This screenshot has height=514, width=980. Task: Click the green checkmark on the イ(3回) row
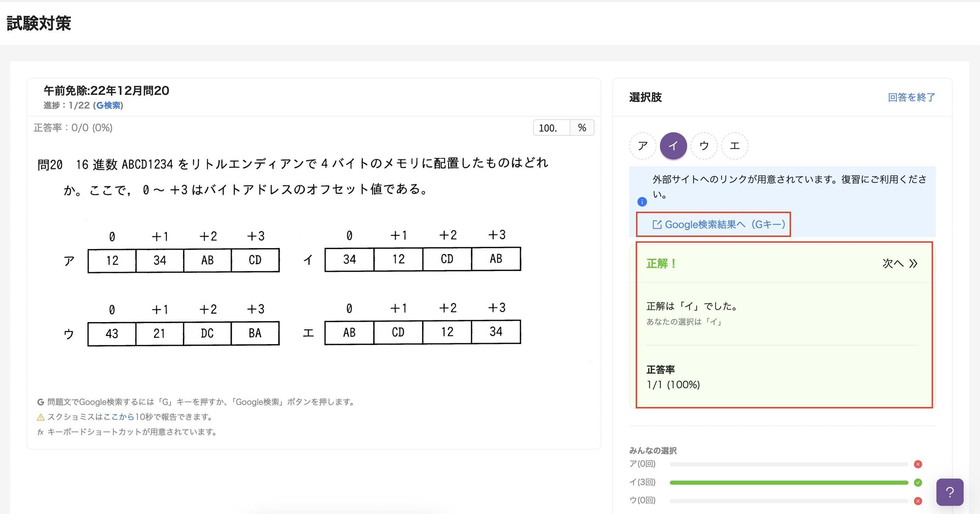point(919,482)
